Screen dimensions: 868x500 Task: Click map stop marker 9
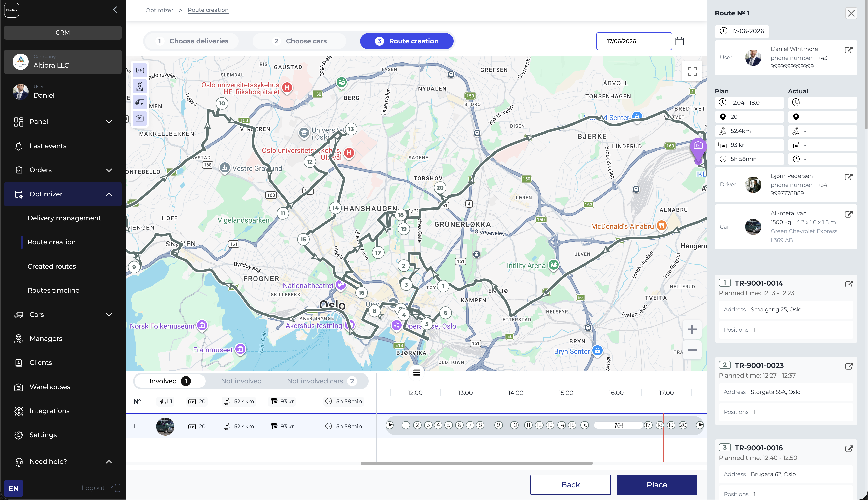tap(134, 267)
